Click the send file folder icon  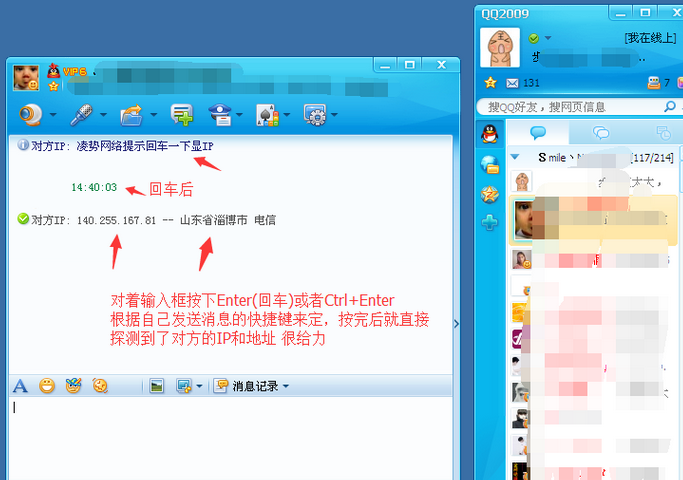pyautogui.click(x=132, y=115)
